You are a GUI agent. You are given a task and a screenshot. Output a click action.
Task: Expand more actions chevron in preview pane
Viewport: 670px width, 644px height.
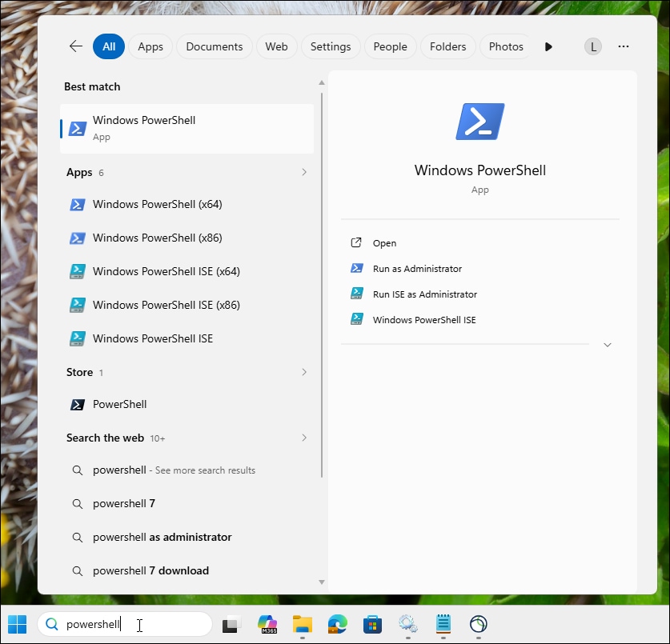click(x=608, y=345)
